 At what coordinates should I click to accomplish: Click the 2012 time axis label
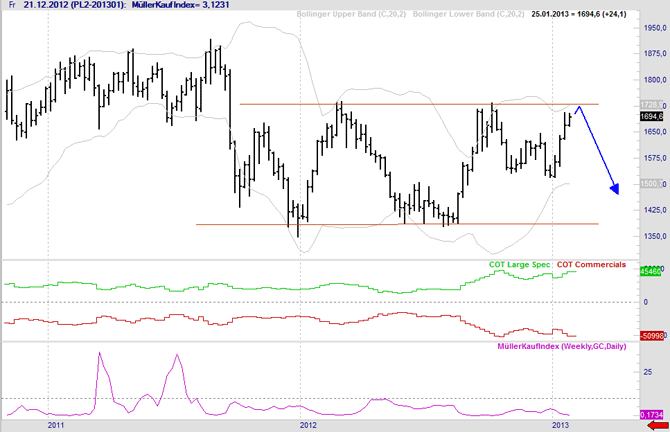(309, 425)
